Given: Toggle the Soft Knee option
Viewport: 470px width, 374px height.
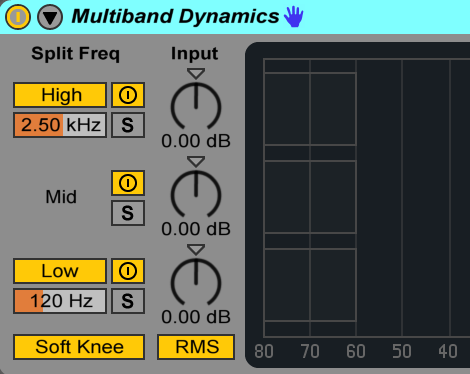Looking at the screenshot, I should (x=79, y=347).
